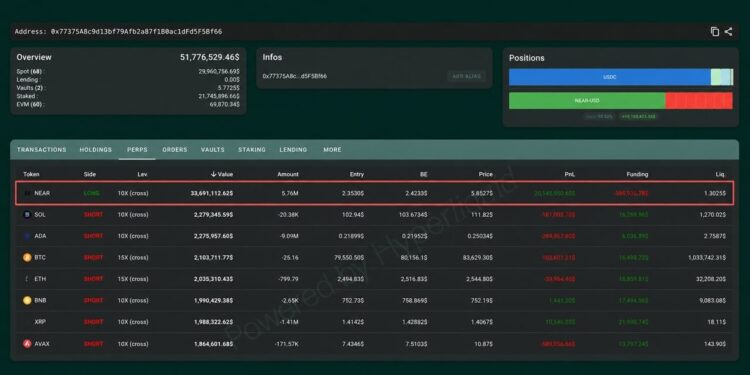Viewport: 750px width, 375px height.
Task: Click the green NEAR-USD position bar
Action: click(587, 101)
